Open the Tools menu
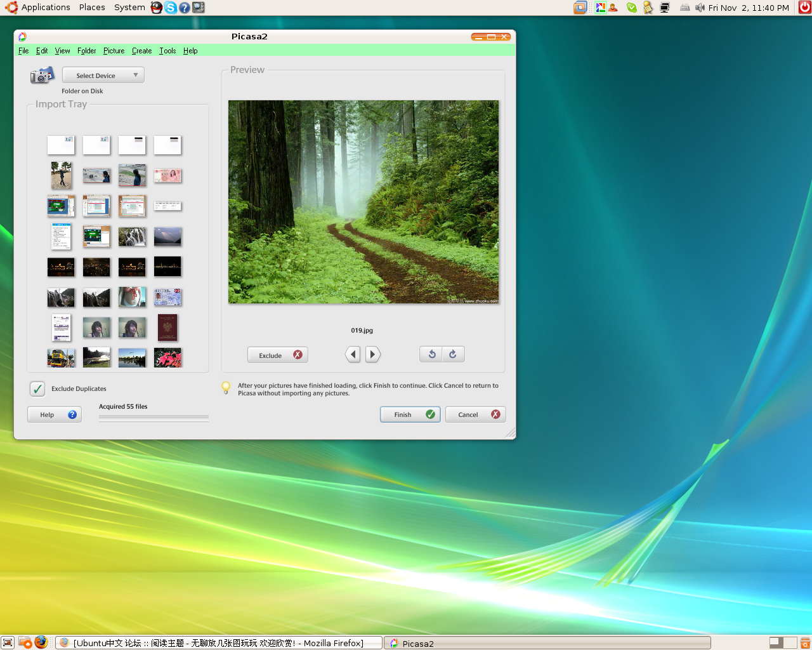Screen dimensions: 812x650 (167, 51)
